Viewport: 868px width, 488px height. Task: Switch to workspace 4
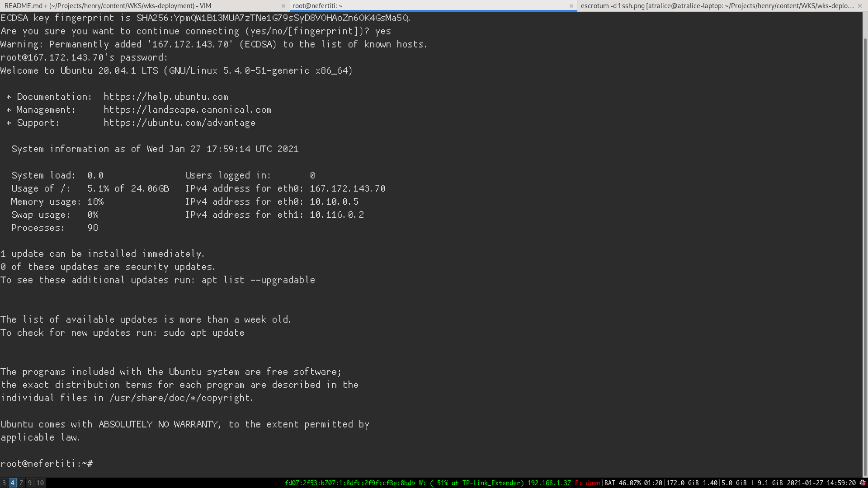13,483
